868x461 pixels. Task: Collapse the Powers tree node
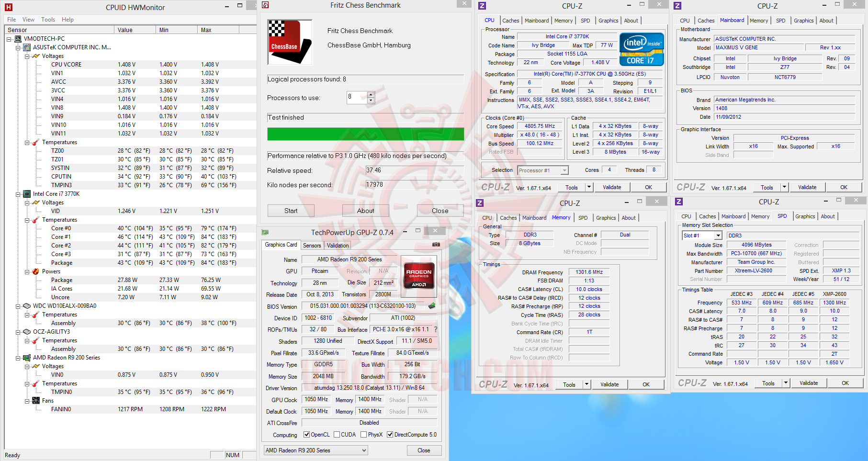[x=27, y=271]
